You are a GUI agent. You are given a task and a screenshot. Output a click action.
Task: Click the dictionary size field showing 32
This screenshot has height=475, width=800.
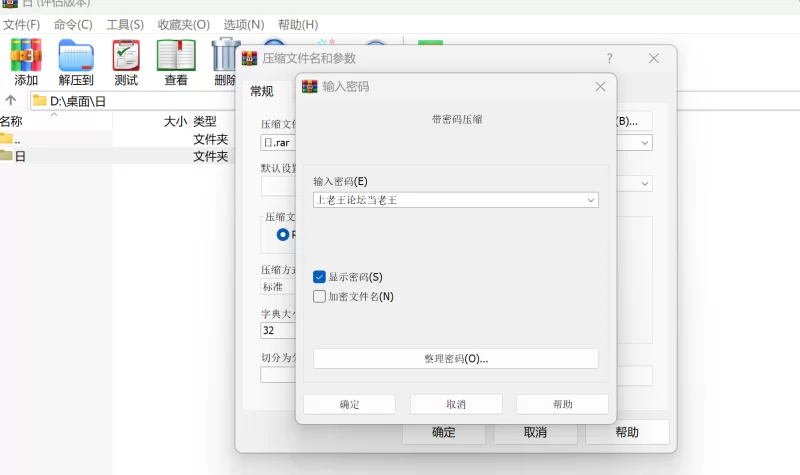(279, 330)
